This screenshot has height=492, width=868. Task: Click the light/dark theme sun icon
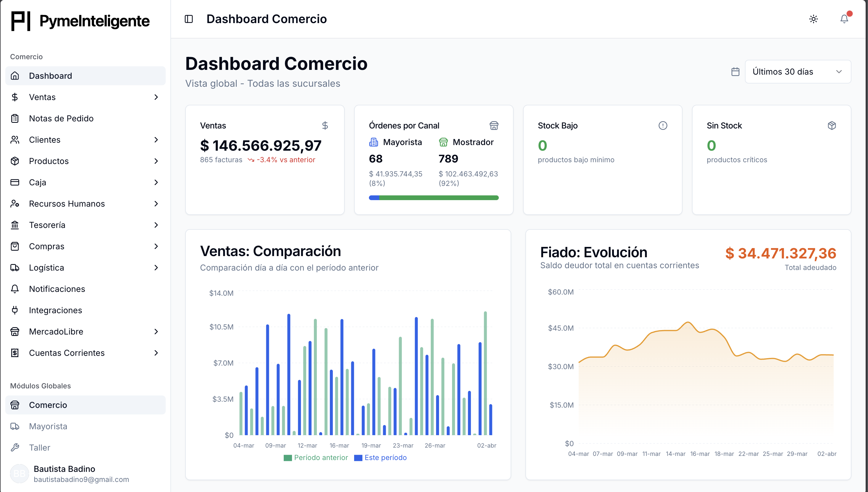click(x=814, y=19)
